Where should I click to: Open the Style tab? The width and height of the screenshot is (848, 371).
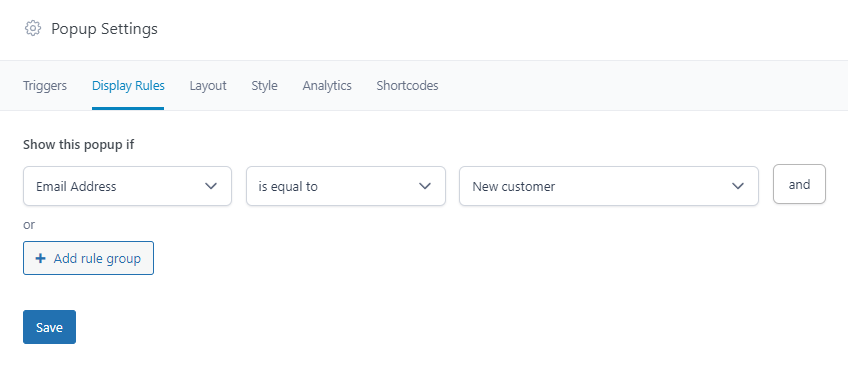coord(264,85)
